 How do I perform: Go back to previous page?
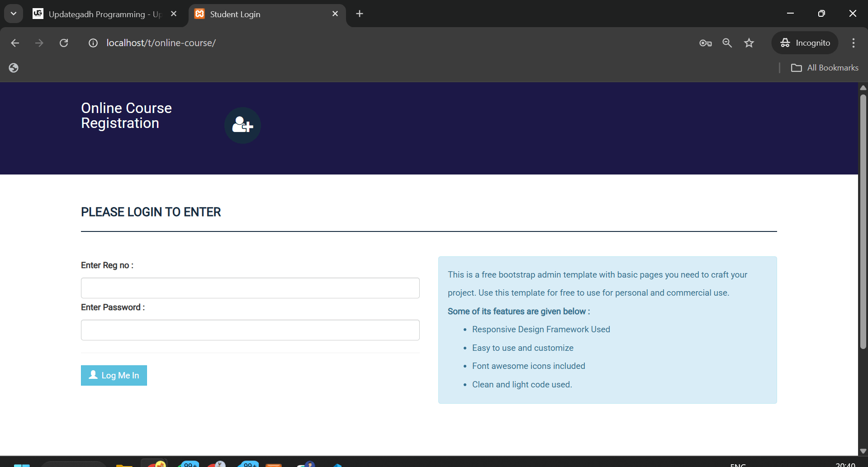(x=15, y=43)
